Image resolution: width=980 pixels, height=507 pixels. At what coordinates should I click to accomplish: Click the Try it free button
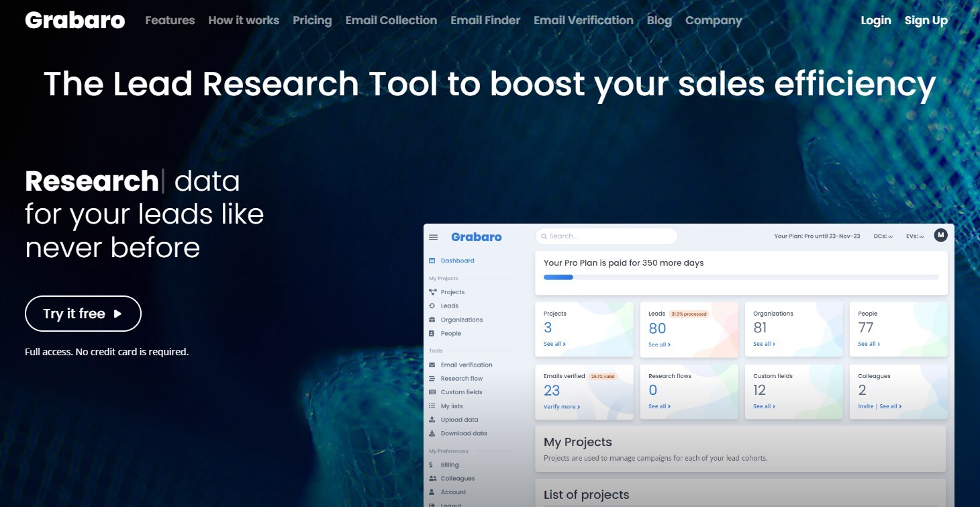point(83,314)
